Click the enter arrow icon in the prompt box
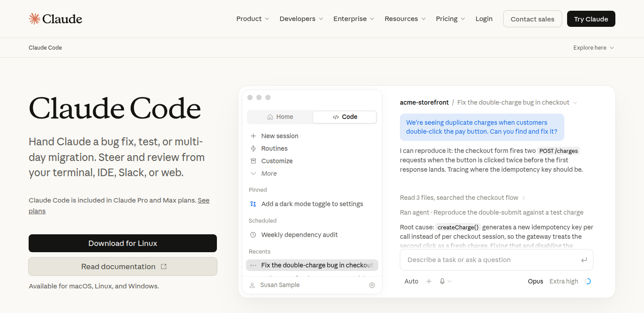644x313 pixels. (x=584, y=260)
